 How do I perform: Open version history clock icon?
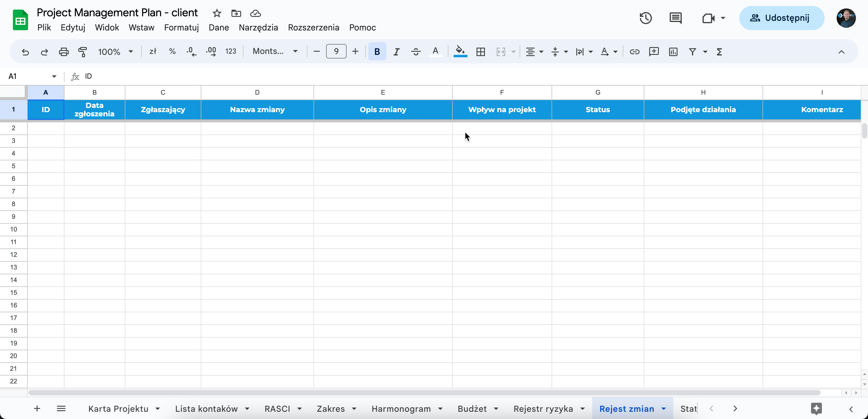tap(645, 18)
